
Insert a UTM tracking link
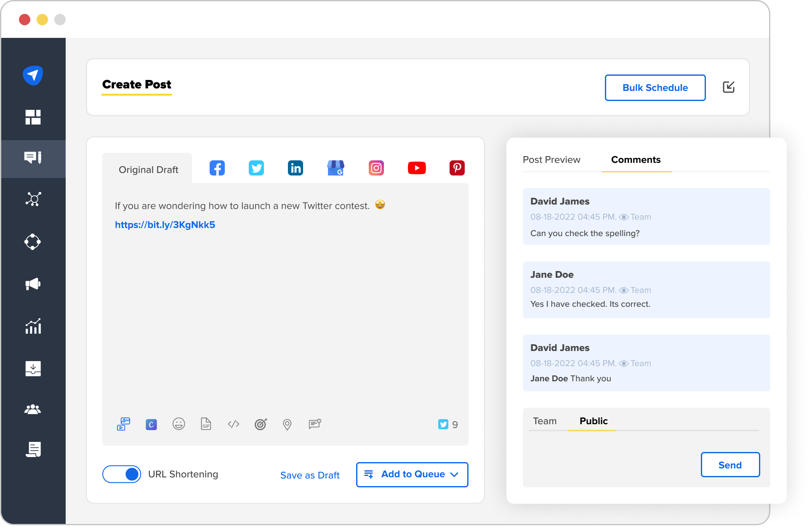(261, 424)
